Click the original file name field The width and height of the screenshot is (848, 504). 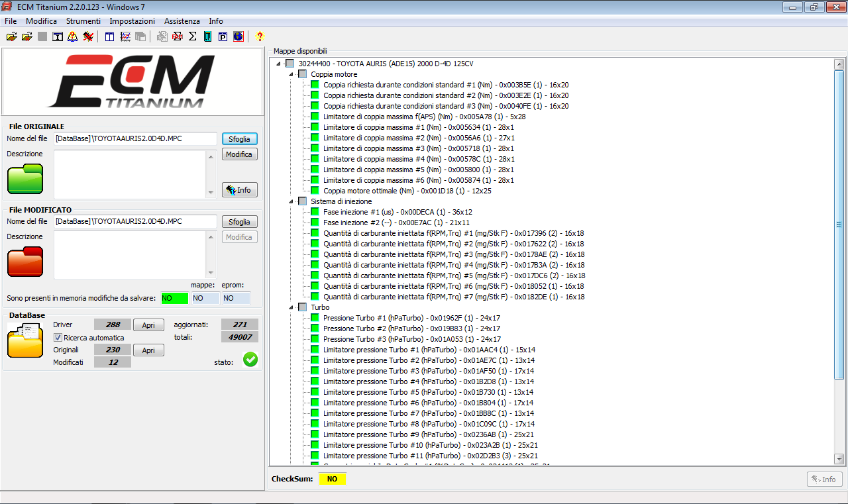(x=135, y=138)
